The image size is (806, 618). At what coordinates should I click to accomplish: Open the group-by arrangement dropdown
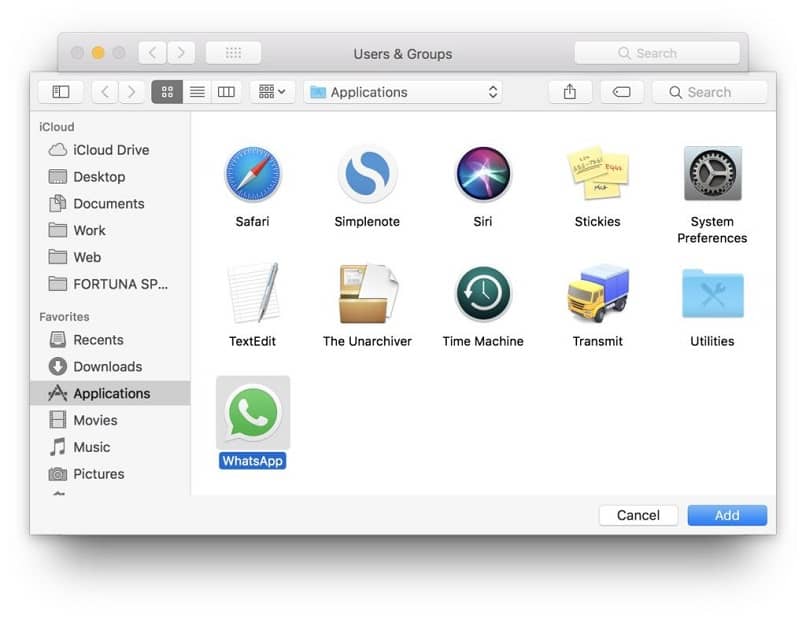click(272, 92)
